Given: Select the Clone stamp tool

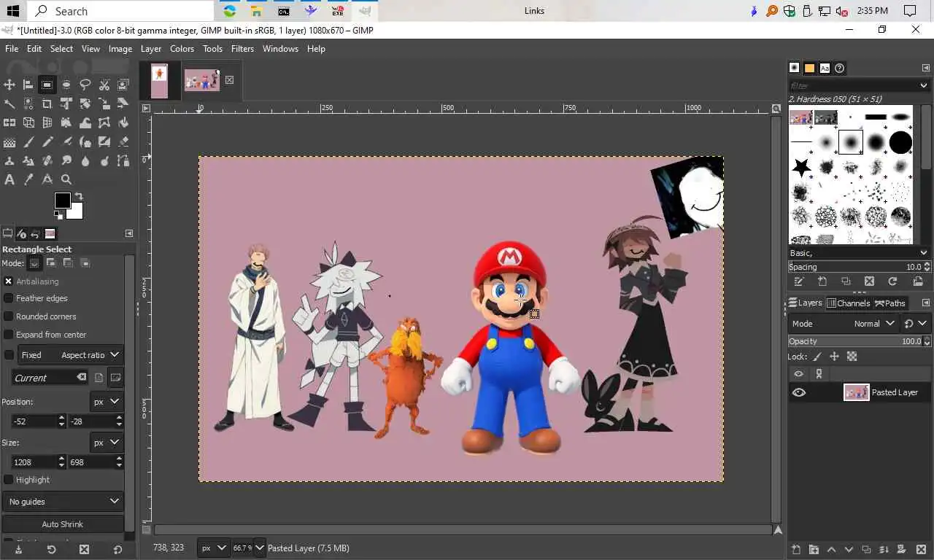Looking at the screenshot, I should tap(9, 160).
